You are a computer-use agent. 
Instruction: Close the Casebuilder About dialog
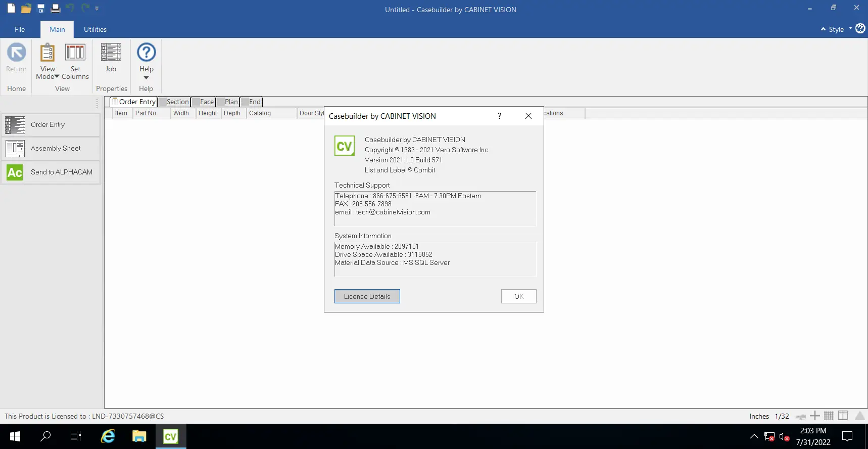(x=528, y=116)
